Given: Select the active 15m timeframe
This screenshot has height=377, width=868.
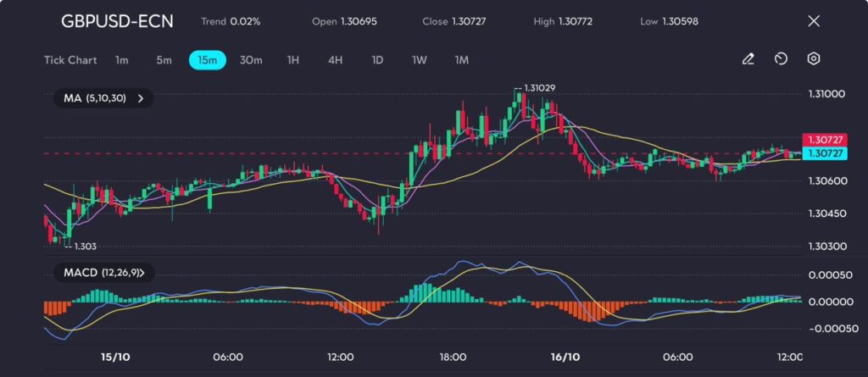Looking at the screenshot, I should point(207,60).
